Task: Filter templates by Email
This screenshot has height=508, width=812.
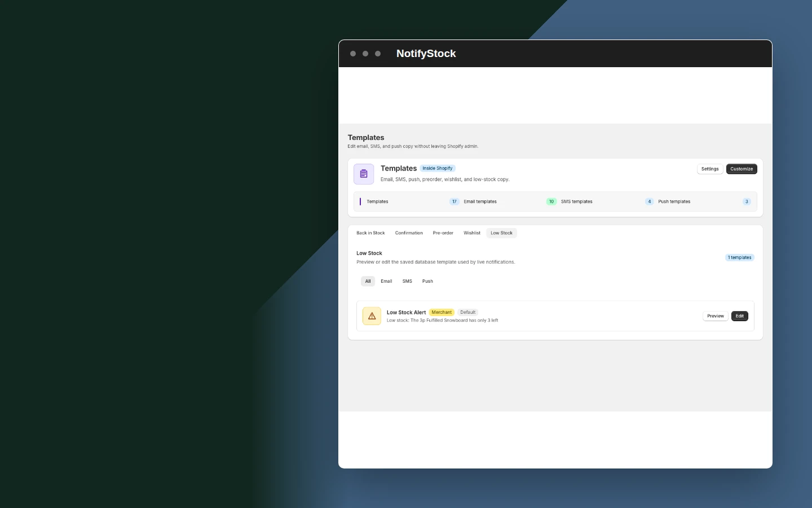Action: click(386, 281)
